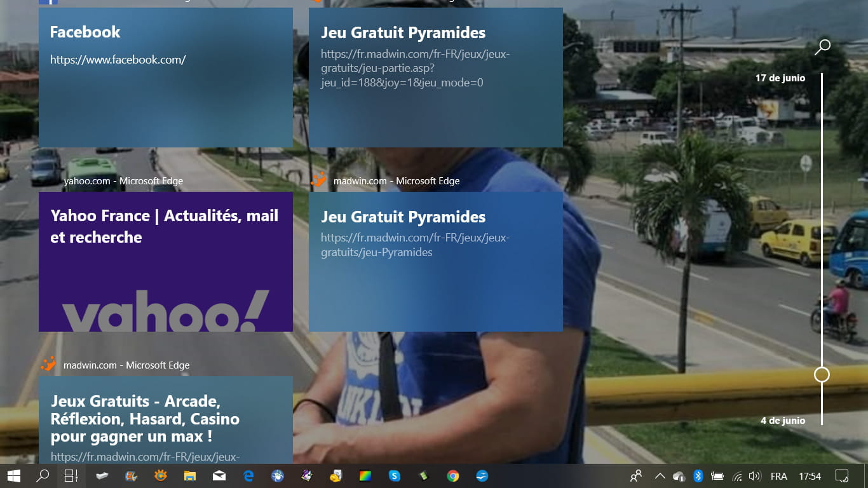This screenshot has width=868, height=488.
Task: Click the https://www.facebook.com/ URL text
Action: tap(118, 60)
